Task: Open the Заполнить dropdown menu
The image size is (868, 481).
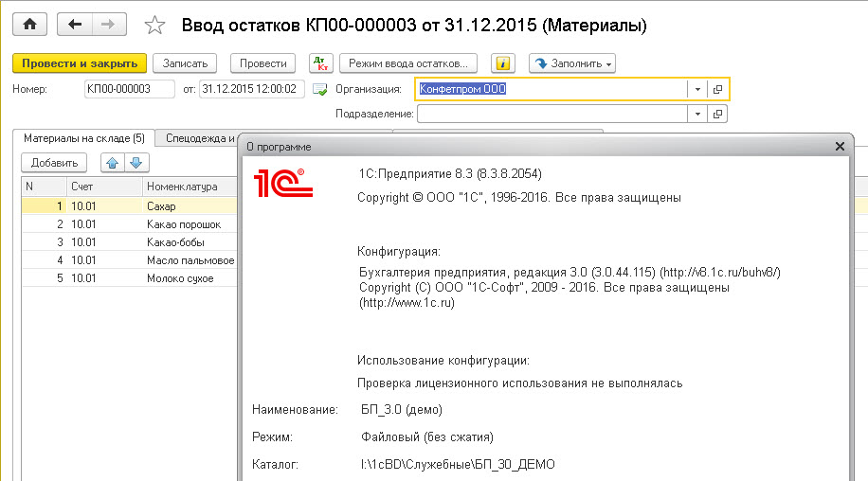Action: pyautogui.click(x=571, y=63)
